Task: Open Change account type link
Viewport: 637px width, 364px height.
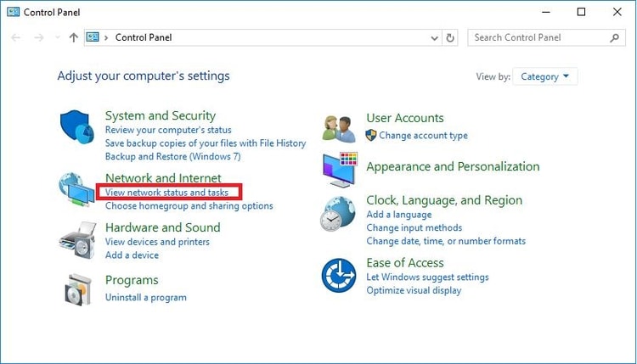Action: (423, 136)
